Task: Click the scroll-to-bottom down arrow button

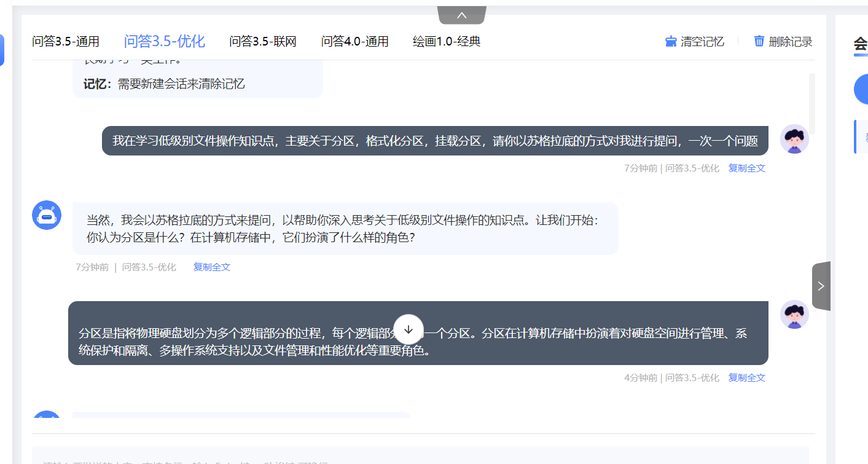Action: [409, 329]
